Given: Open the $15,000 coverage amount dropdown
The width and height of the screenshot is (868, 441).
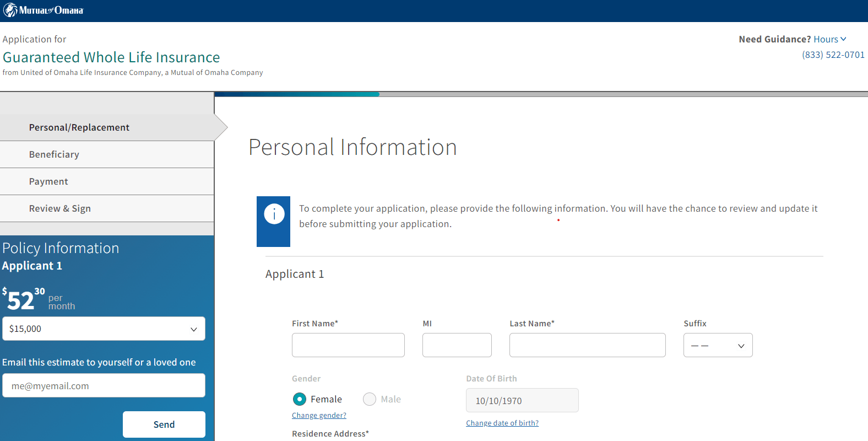Looking at the screenshot, I should (x=104, y=329).
